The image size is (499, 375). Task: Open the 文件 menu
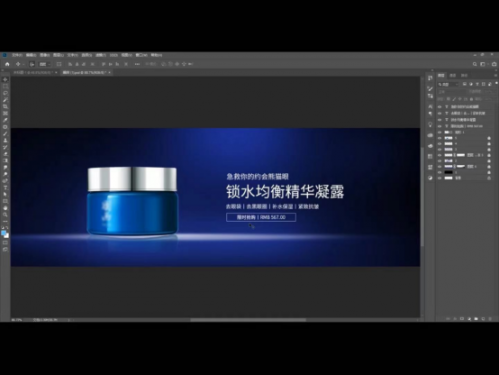pyautogui.click(x=17, y=55)
